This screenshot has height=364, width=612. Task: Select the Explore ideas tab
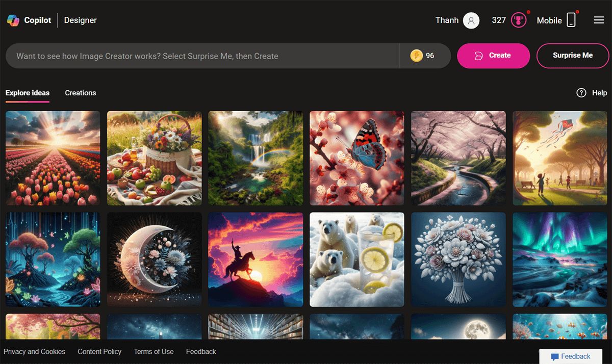[x=28, y=93]
